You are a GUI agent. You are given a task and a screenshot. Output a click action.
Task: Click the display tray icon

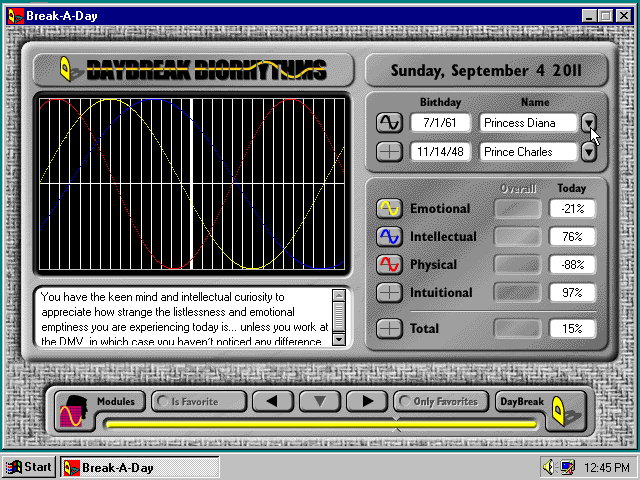pos(567,467)
